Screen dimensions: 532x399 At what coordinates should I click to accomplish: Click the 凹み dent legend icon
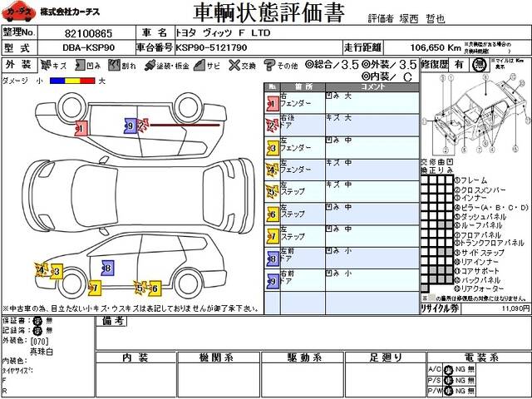click(80, 65)
